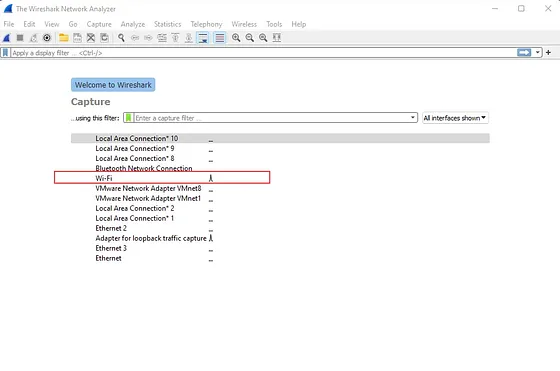This screenshot has width=560, height=371.
Task: Open capture filter green bookmark icon
Action: (129, 118)
